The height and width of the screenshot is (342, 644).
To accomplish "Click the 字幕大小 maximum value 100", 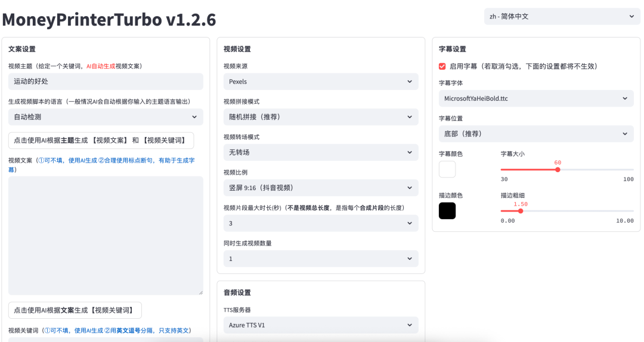I will [x=628, y=179].
